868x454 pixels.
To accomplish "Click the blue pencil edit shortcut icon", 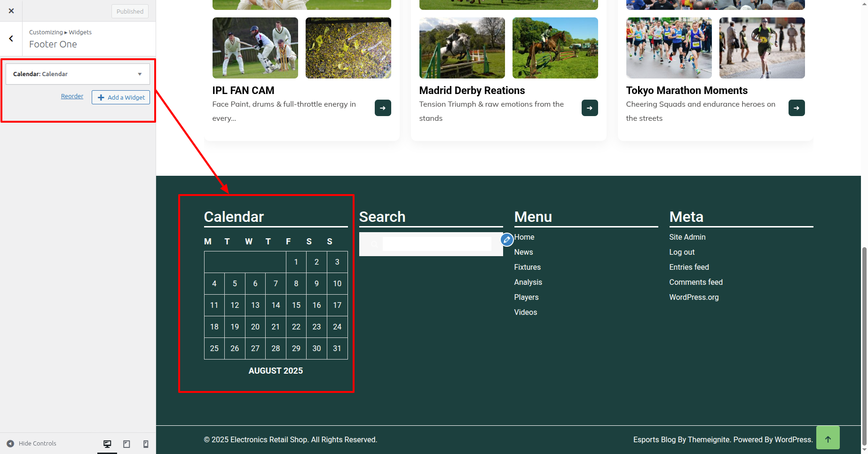I will tap(506, 240).
